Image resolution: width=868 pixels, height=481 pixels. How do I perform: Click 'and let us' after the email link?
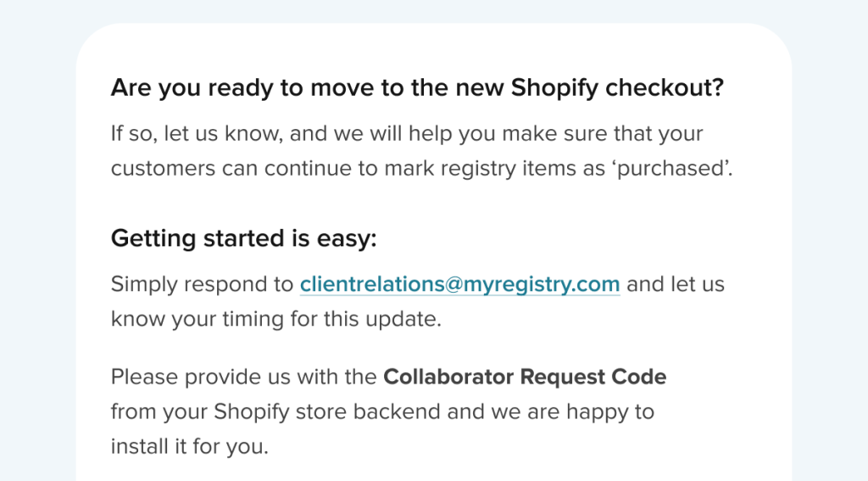[676, 284]
